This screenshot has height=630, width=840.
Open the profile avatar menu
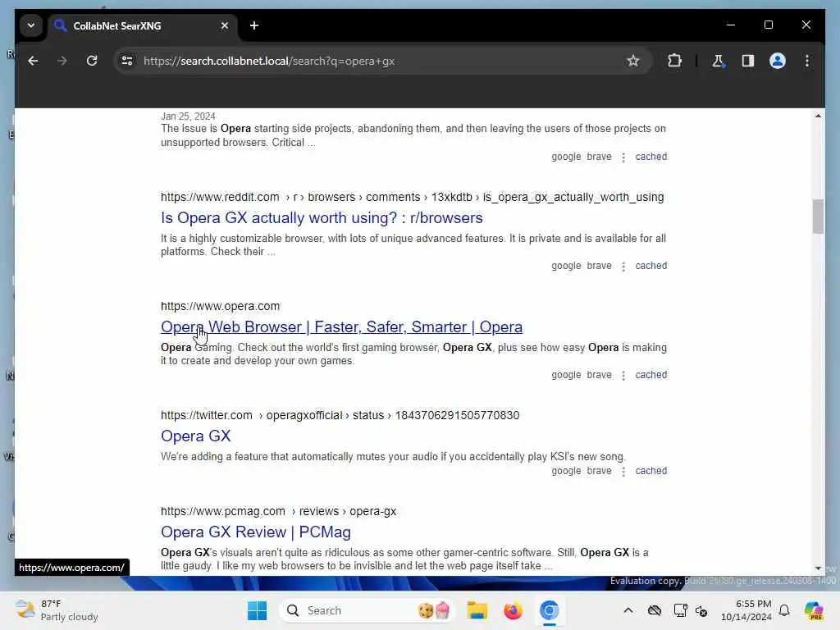tap(778, 61)
